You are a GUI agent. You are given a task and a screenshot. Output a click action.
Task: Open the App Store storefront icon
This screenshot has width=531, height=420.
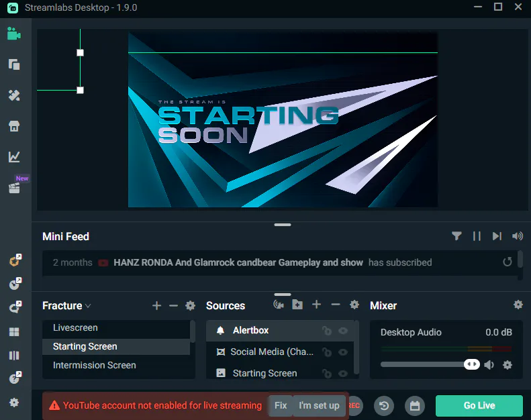point(14,126)
